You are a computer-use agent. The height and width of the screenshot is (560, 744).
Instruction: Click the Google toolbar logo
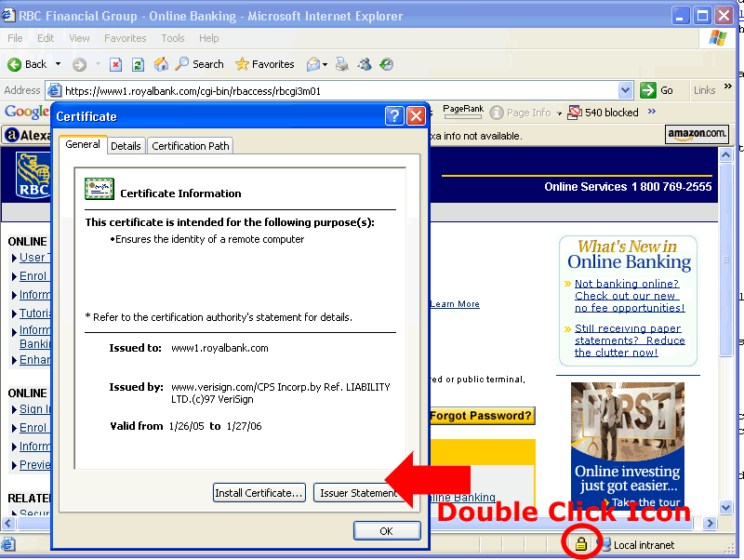click(x=27, y=112)
